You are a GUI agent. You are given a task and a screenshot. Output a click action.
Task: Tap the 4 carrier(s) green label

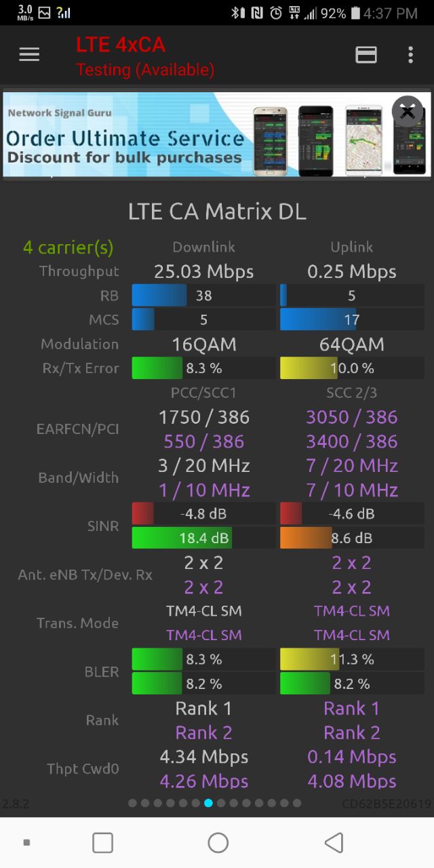68,247
